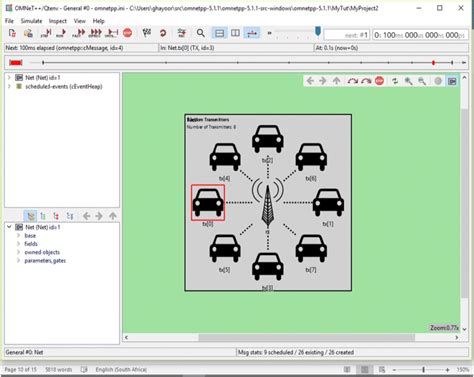The width and height of the screenshot is (474, 377).
Task: Select the highlighted tx[0] car module
Action: [208, 202]
